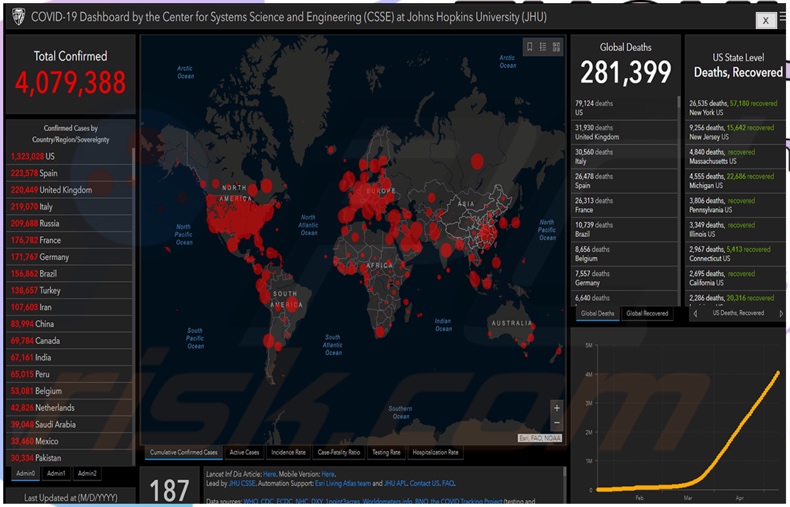Select the Global Deaths tab
Screen dimensions: 790x507
click(597, 313)
